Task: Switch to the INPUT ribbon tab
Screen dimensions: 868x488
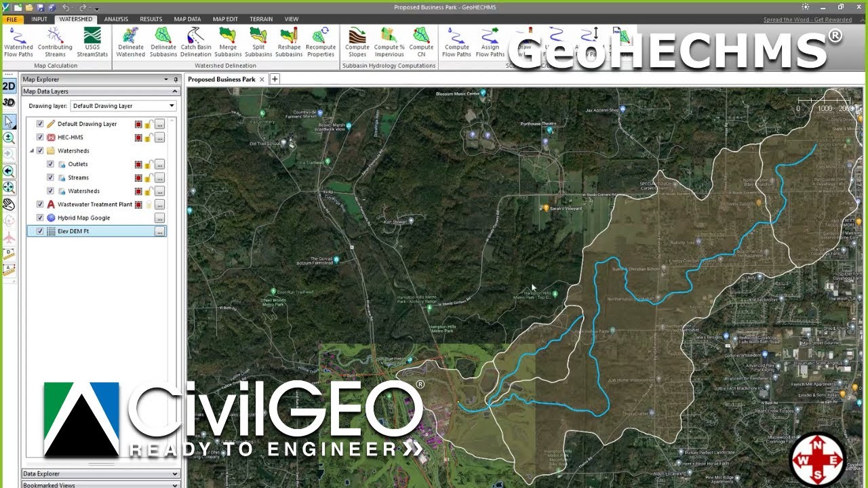Action: tap(39, 19)
